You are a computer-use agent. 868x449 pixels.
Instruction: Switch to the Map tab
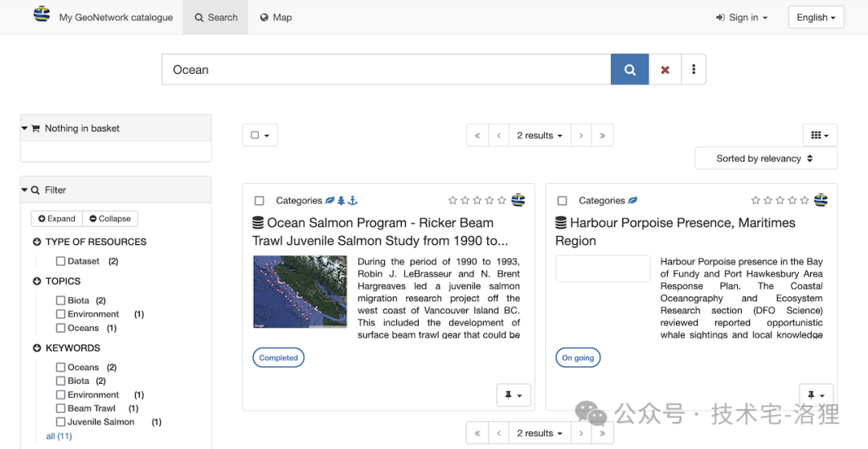tap(276, 17)
